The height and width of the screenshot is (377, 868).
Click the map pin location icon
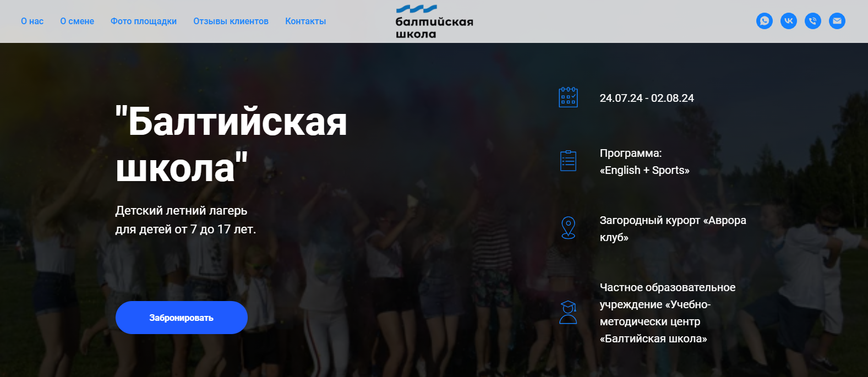click(568, 228)
